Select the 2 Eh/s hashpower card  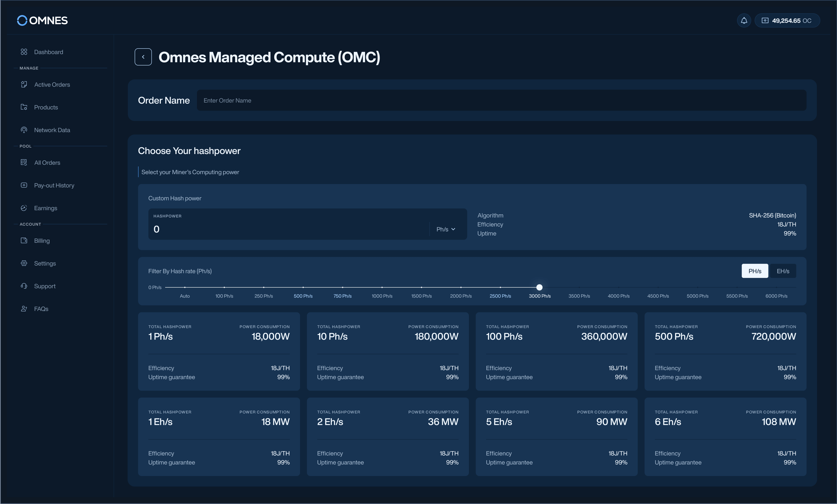[388, 437]
